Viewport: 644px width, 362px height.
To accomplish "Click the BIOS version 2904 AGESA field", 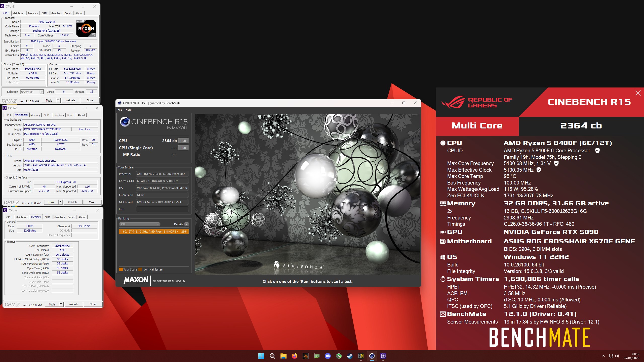I will tap(60, 165).
